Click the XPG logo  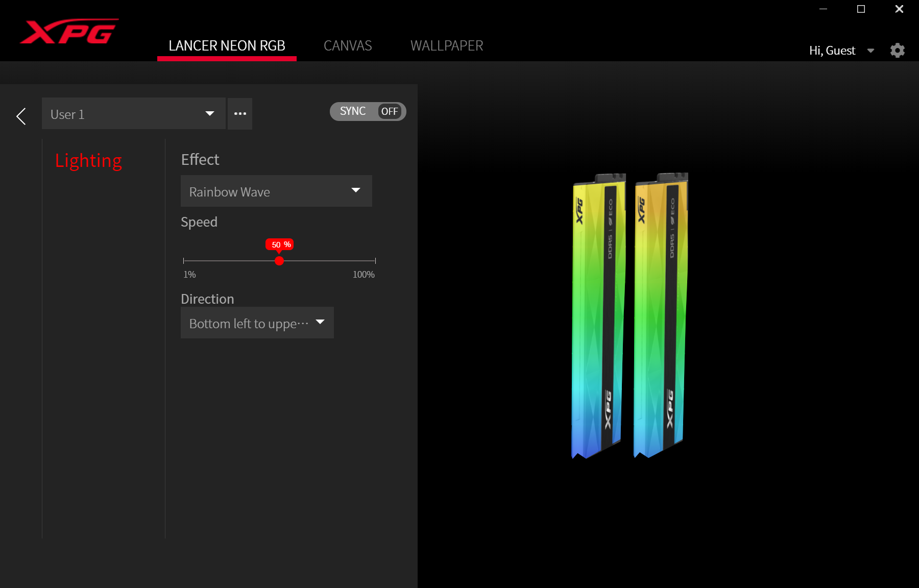pos(69,32)
